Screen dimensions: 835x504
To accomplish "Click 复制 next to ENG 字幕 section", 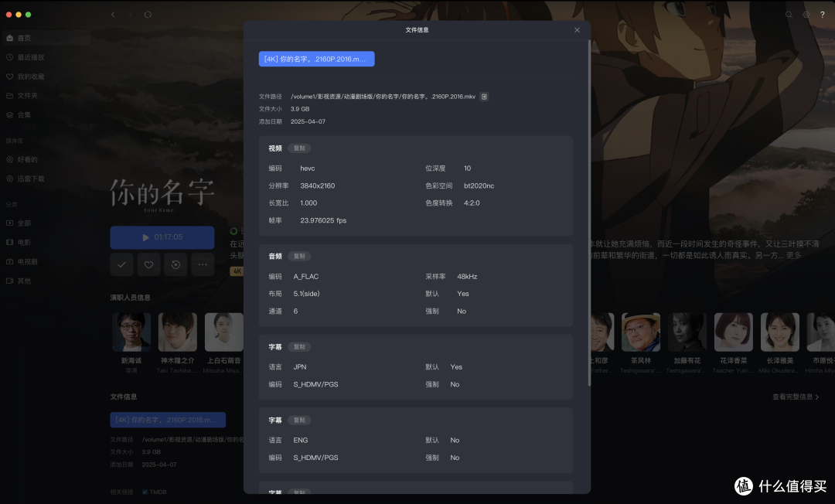I will click(x=299, y=421).
